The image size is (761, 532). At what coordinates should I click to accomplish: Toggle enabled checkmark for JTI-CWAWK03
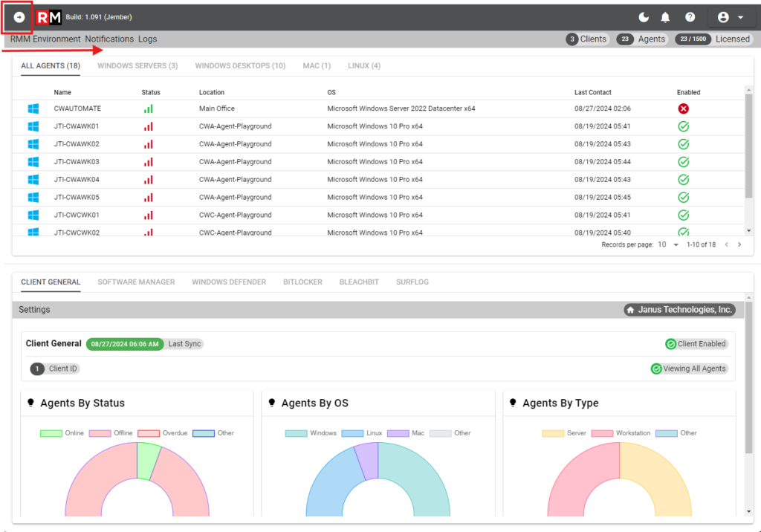[x=684, y=162]
